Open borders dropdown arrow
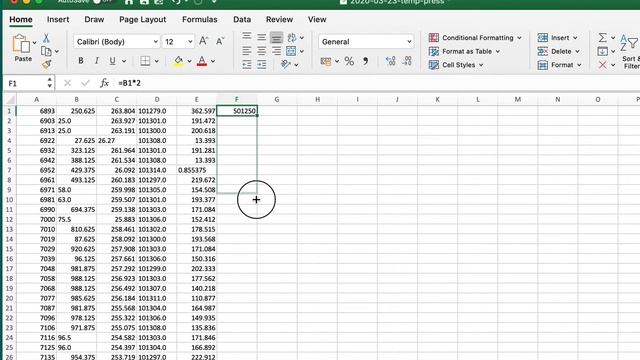This screenshot has width=640, height=360. [x=156, y=61]
